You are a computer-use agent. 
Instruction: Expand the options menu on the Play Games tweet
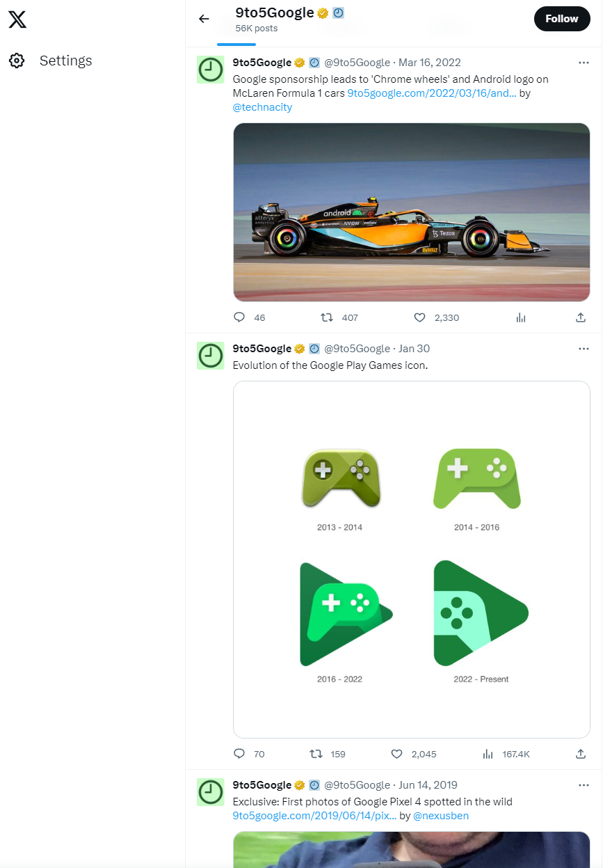[x=584, y=348]
